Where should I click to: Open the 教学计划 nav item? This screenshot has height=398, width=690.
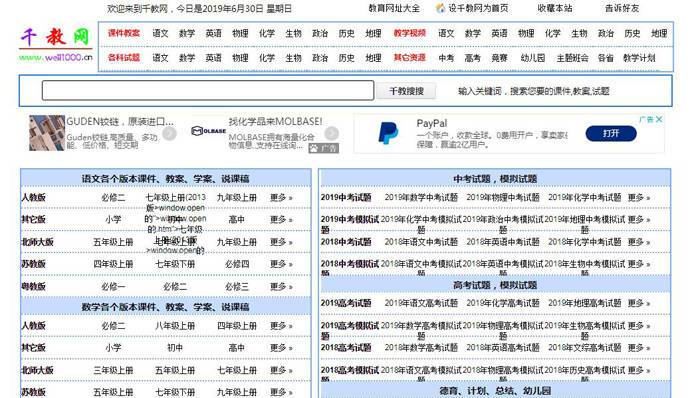pos(639,58)
